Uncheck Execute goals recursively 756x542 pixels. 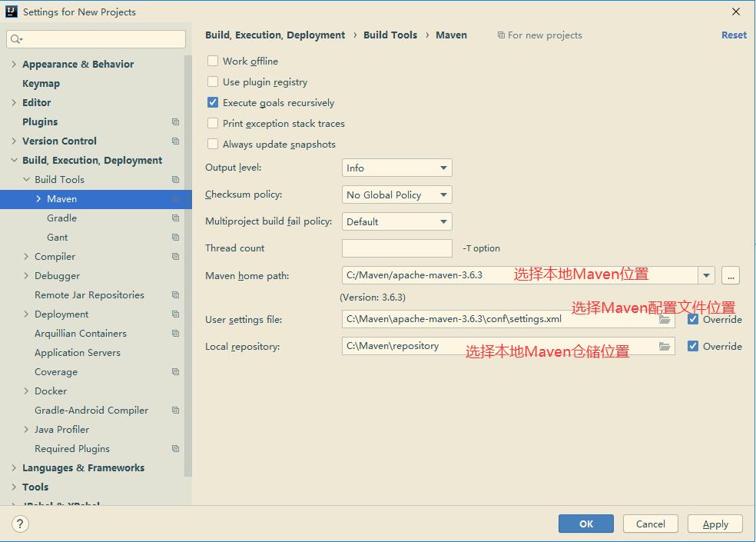click(213, 102)
